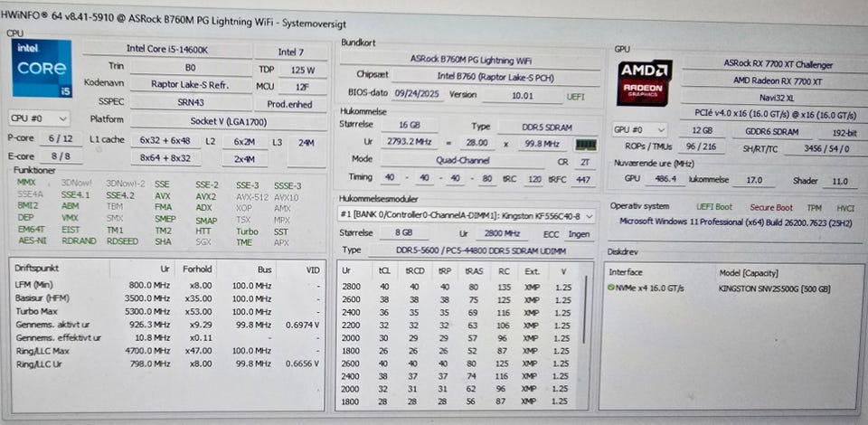Click the Intel B760 (Raptor Lake-S PCH) chipset field
Viewport: 868px width, 425px height.
[496, 78]
